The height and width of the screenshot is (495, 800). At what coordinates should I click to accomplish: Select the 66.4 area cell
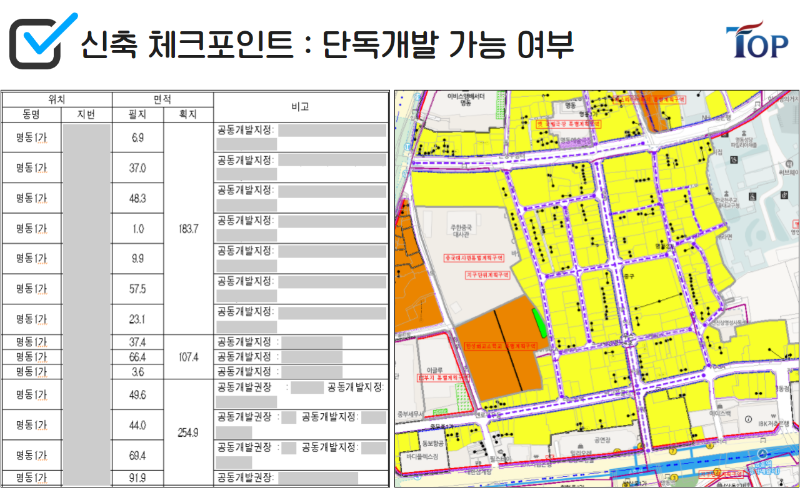137,357
